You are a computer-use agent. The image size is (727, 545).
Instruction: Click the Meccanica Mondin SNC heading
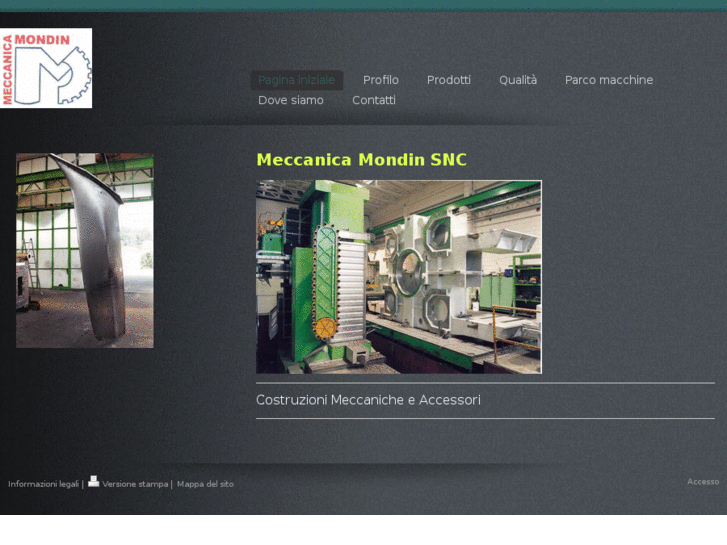click(361, 160)
